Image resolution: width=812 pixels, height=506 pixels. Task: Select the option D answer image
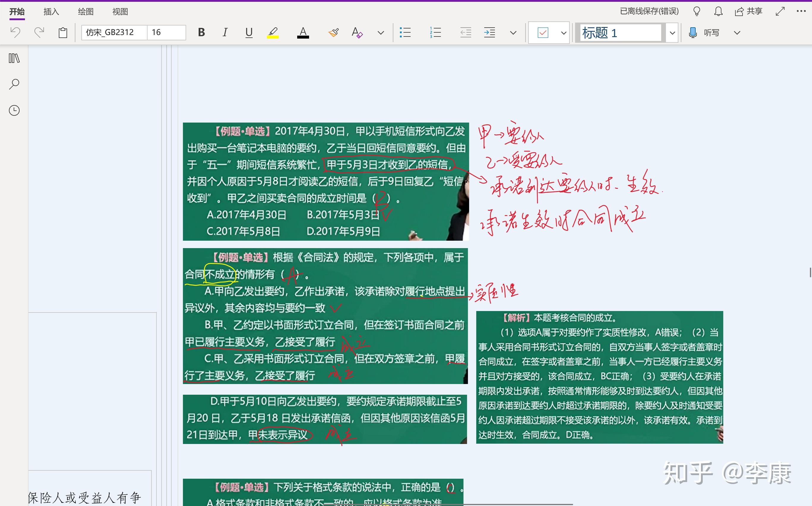325,419
